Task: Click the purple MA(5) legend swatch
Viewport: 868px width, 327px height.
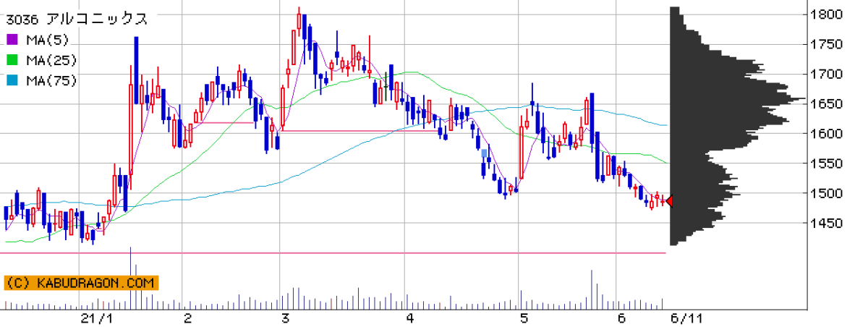Action: tap(11, 41)
